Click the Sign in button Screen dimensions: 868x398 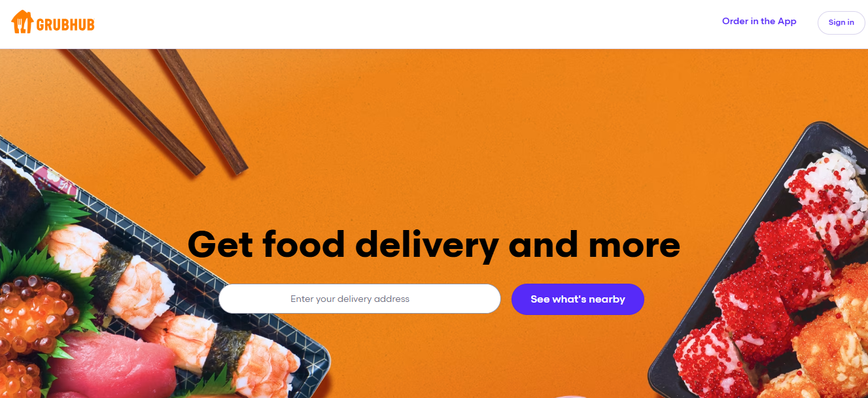coord(841,22)
